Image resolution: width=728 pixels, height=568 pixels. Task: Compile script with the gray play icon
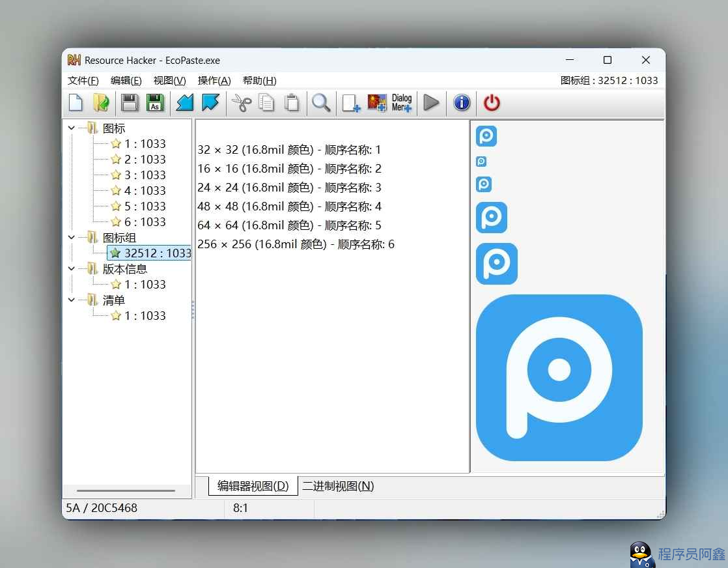tap(431, 103)
